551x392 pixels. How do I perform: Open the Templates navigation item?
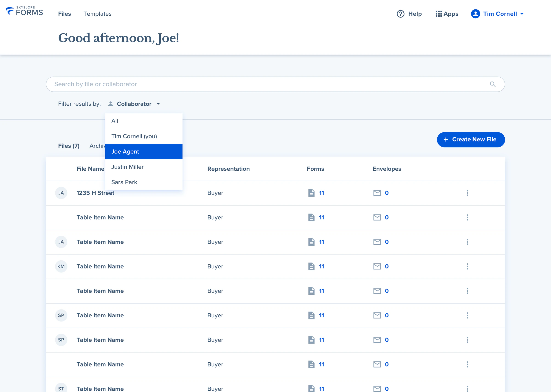[98, 14]
